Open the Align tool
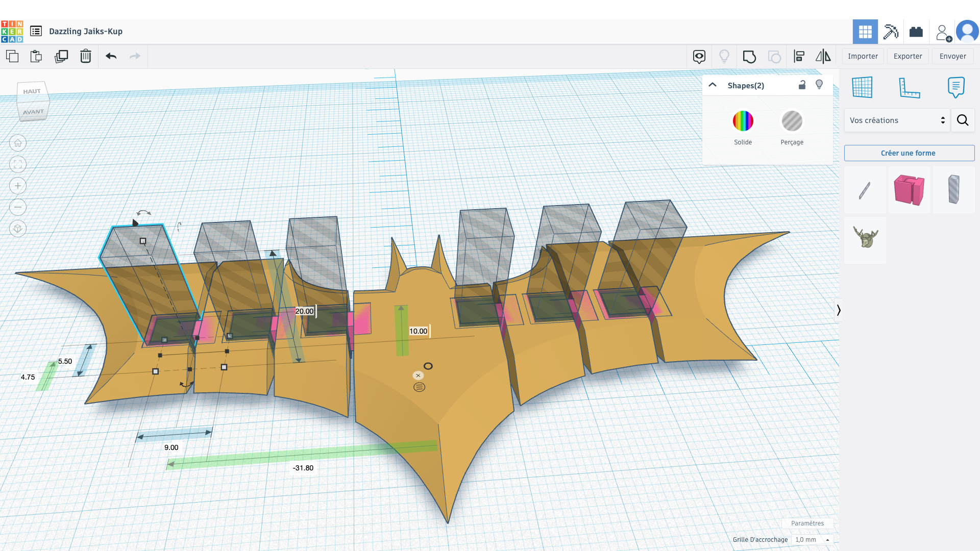The height and width of the screenshot is (551, 980). [799, 56]
